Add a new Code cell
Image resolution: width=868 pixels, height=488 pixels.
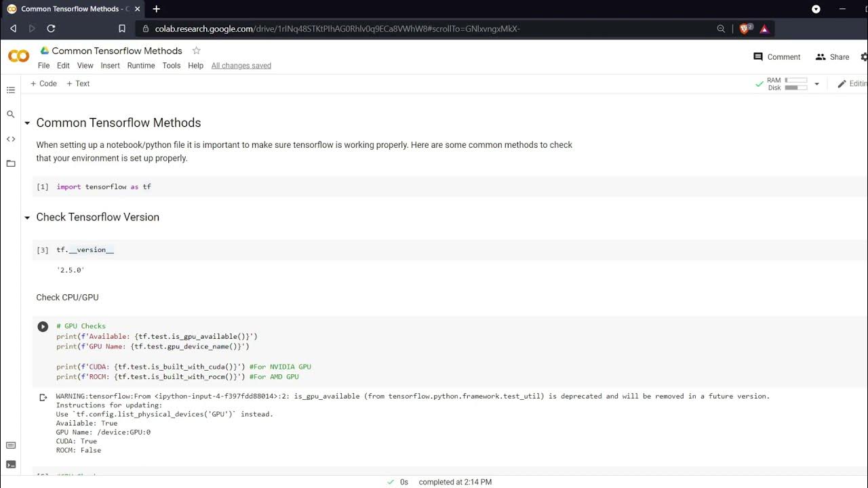[43, 83]
